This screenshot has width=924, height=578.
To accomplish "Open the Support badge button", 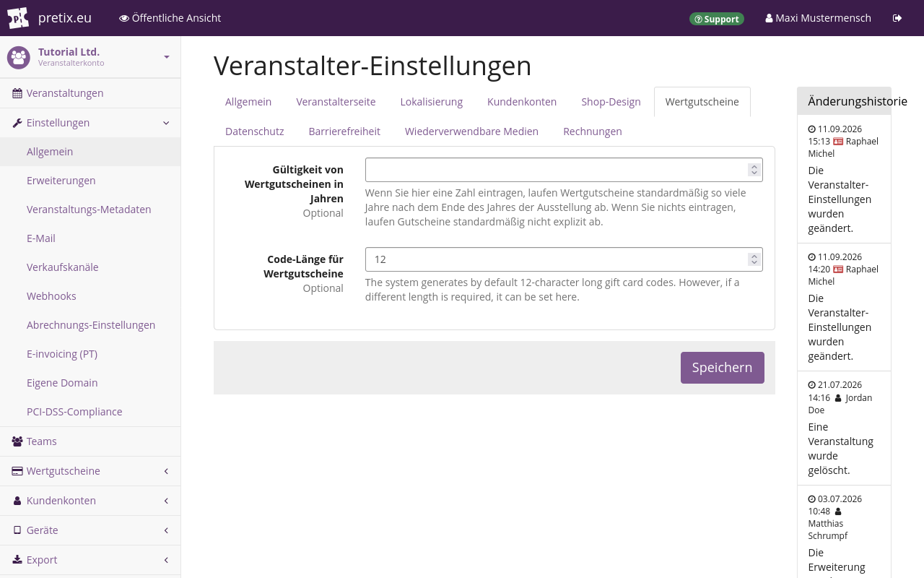I will (x=717, y=19).
